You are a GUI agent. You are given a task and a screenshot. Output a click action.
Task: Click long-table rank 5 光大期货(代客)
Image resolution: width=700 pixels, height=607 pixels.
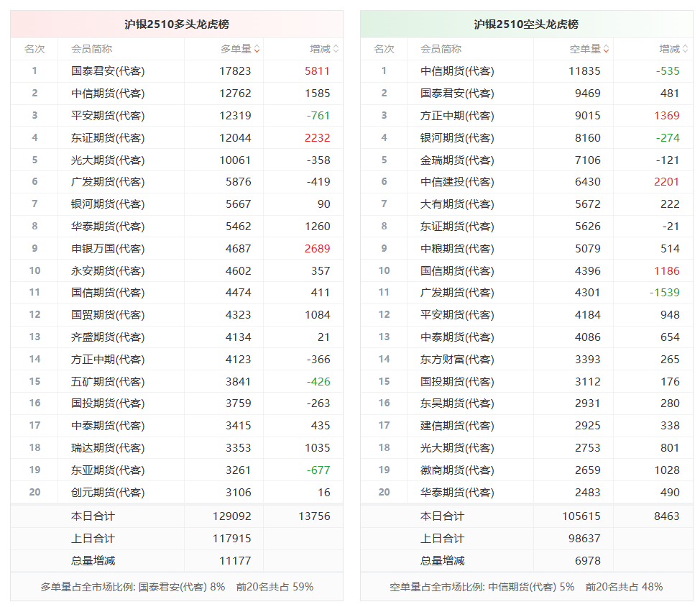(108, 160)
